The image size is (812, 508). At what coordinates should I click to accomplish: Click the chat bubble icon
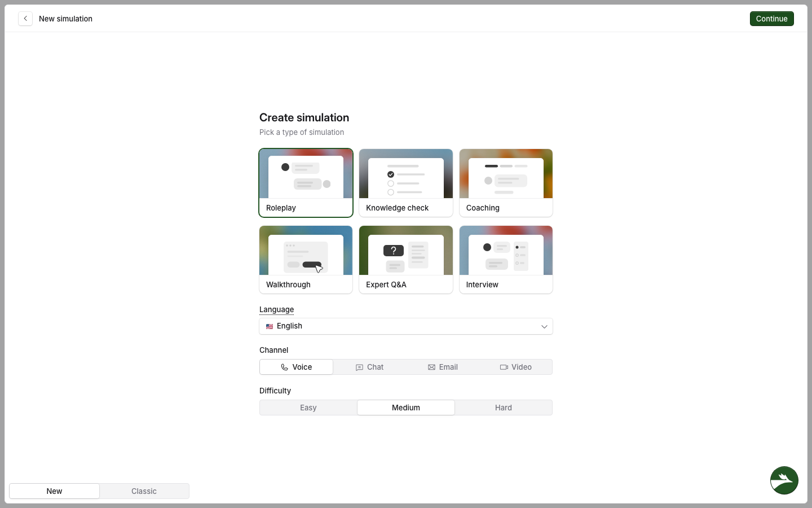pos(359,367)
